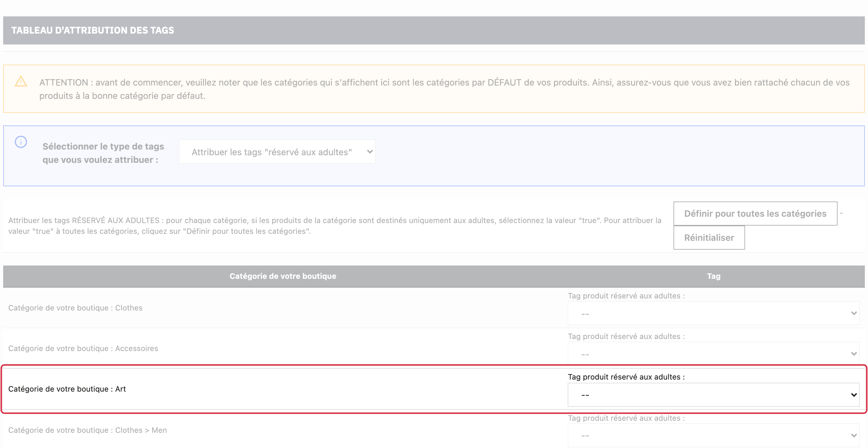Open adult tag dropdown for Accessoires category
The image size is (868, 448).
713,354
